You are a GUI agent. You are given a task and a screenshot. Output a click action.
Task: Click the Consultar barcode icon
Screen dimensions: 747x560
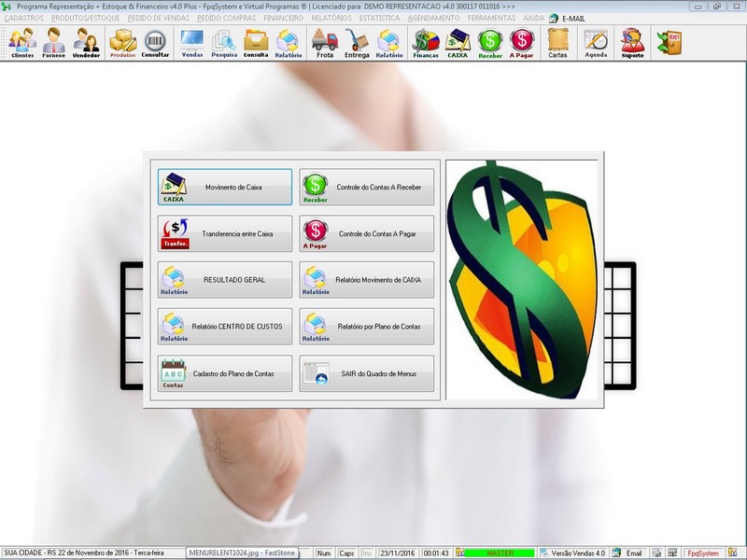155,43
